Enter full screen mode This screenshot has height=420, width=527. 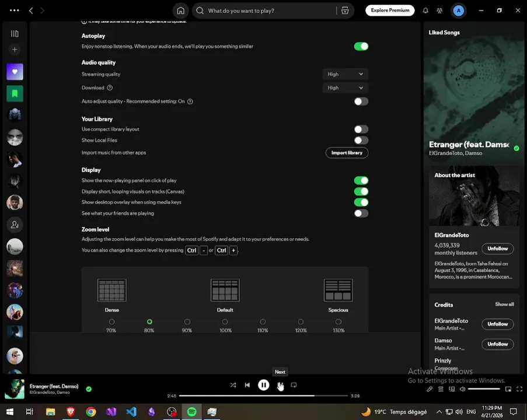519,389
